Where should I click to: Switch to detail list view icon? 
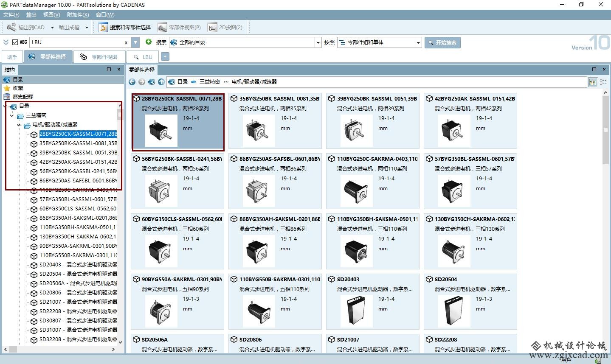click(603, 82)
